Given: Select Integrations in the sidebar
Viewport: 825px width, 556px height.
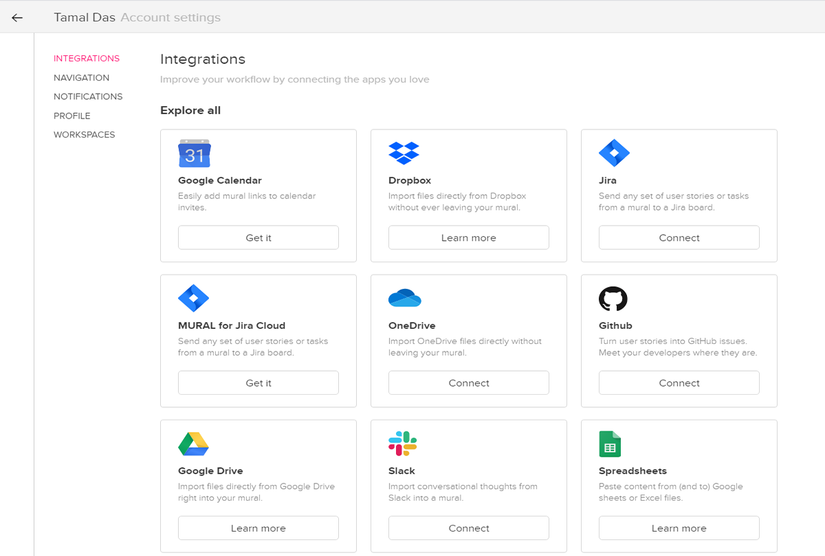Looking at the screenshot, I should (87, 59).
